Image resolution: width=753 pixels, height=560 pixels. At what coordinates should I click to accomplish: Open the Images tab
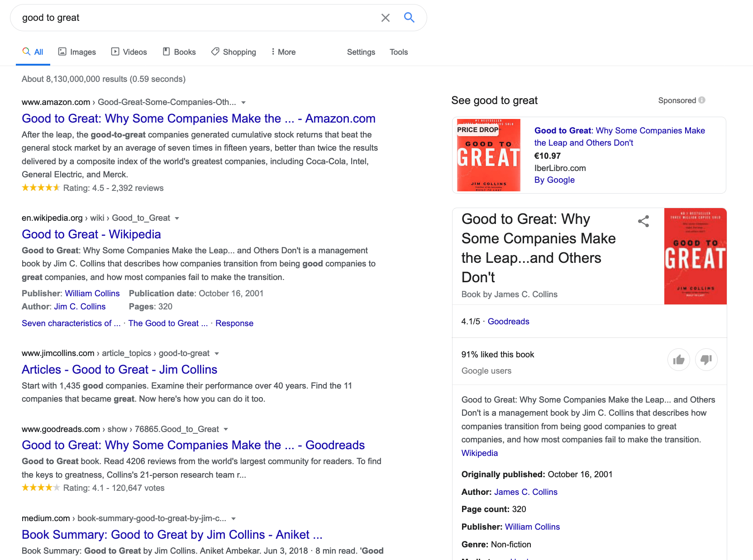tap(77, 52)
